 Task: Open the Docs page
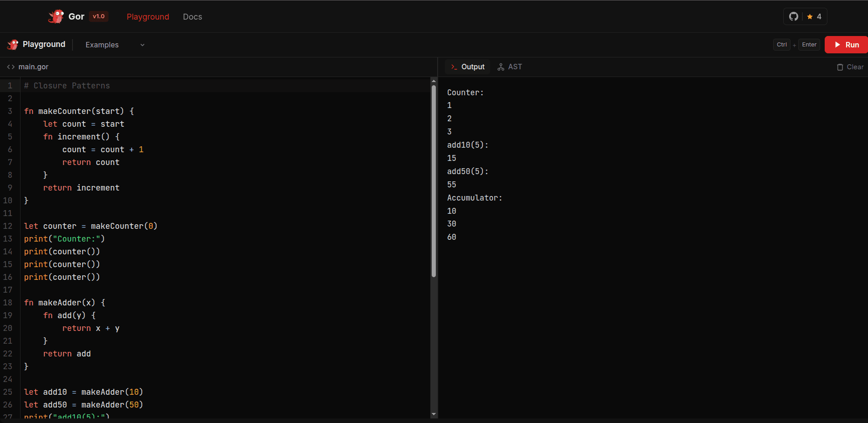[x=192, y=17]
